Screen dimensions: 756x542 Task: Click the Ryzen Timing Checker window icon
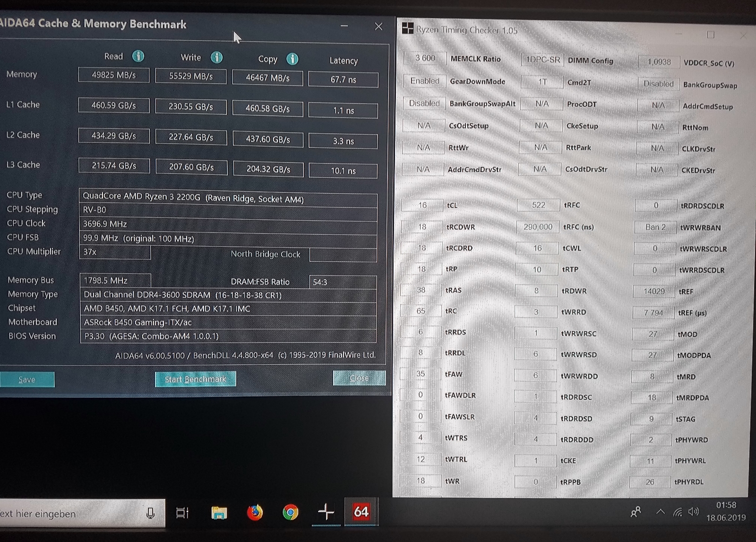407,28
